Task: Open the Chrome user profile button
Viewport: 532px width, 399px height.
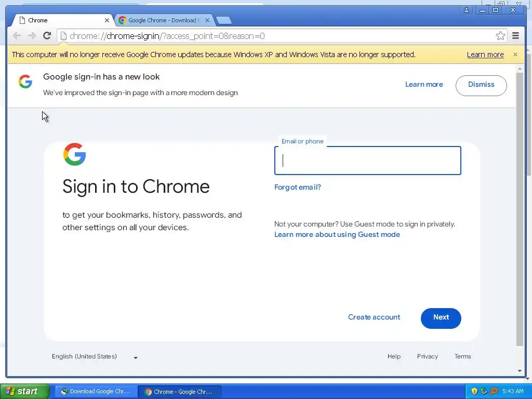Action: (x=467, y=10)
